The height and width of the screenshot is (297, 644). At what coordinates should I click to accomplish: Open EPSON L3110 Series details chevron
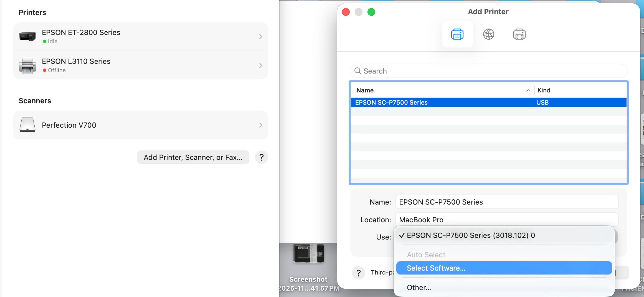(x=260, y=66)
